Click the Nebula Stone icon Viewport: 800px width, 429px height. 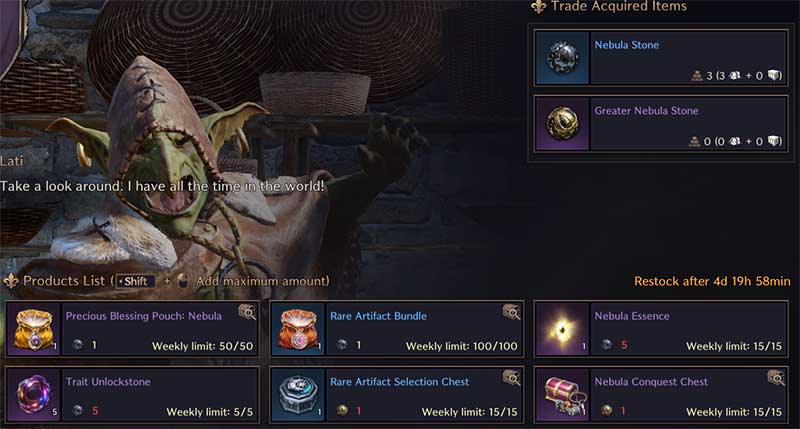point(562,58)
